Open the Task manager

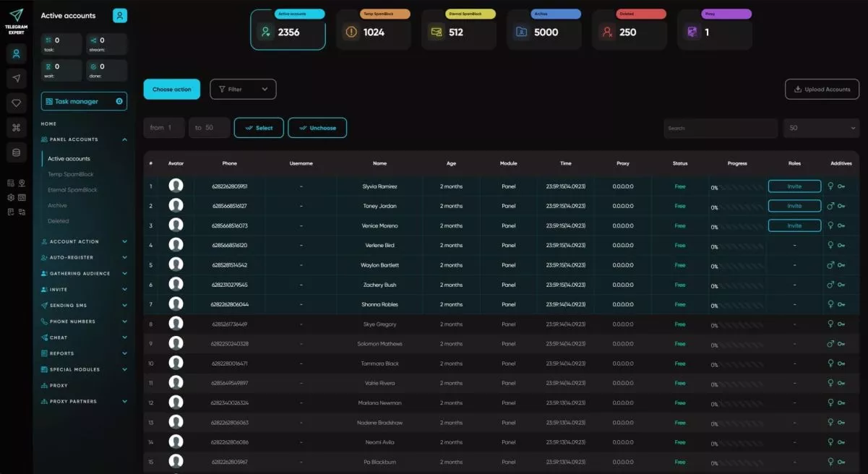pyautogui.click(x=84, y=101)
